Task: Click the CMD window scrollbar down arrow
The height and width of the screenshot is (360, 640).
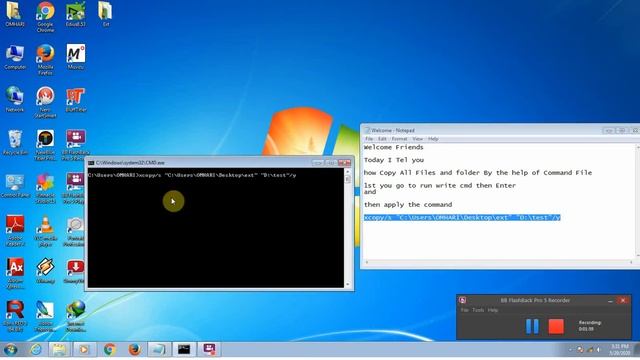Action: [348, 284]
